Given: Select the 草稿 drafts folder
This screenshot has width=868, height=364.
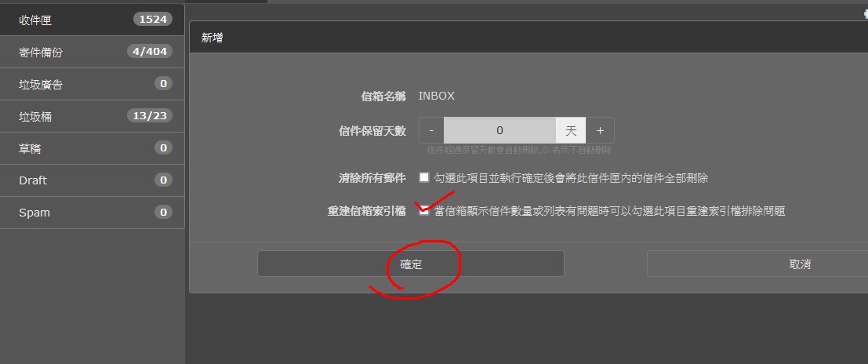Looking at the screenshot, I should pyautogui.click(x=92, y=148).
